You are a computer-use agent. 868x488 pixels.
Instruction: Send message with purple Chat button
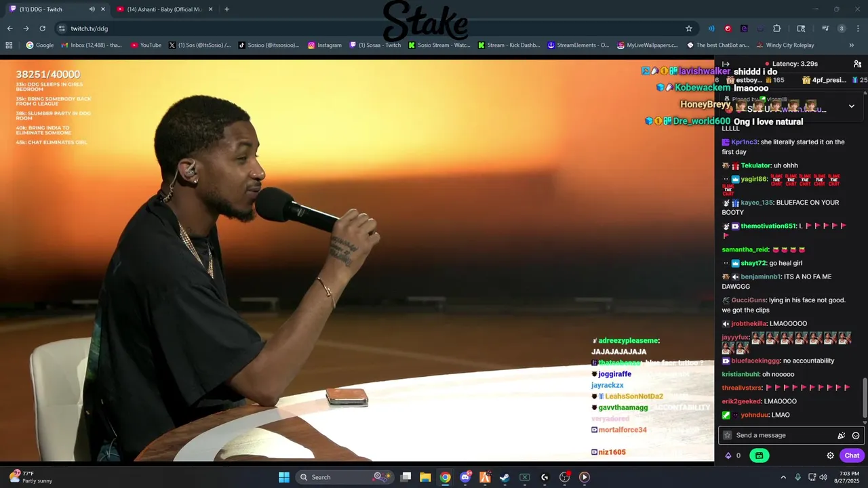852,455
